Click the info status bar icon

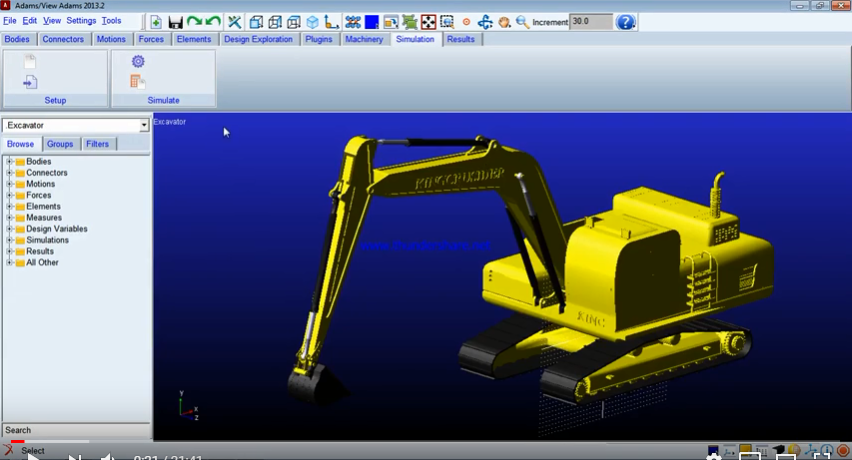coord(826,451)
